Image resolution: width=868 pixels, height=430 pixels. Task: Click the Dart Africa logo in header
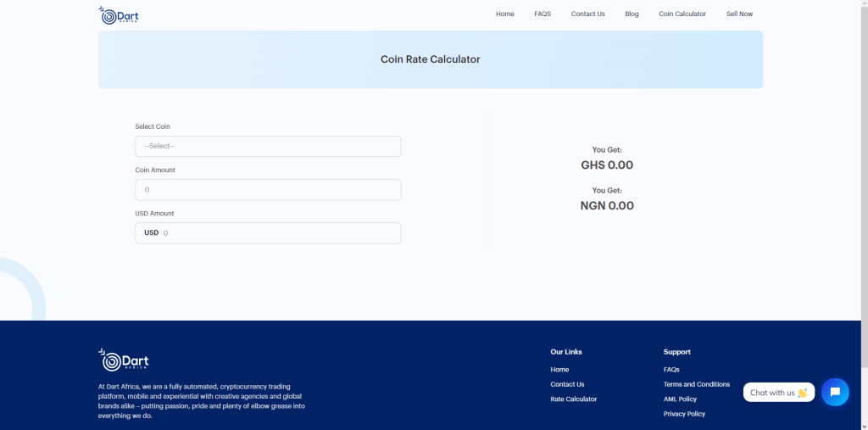pyautogui.click(x=119, y=15)
